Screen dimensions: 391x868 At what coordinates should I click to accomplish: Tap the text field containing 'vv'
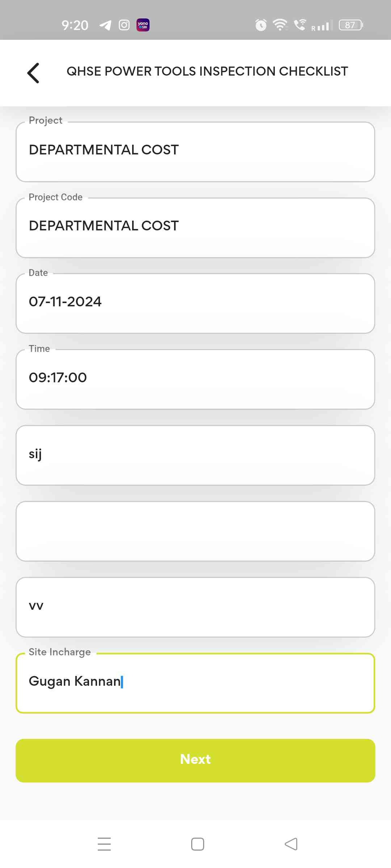click(x=195, y=607)
